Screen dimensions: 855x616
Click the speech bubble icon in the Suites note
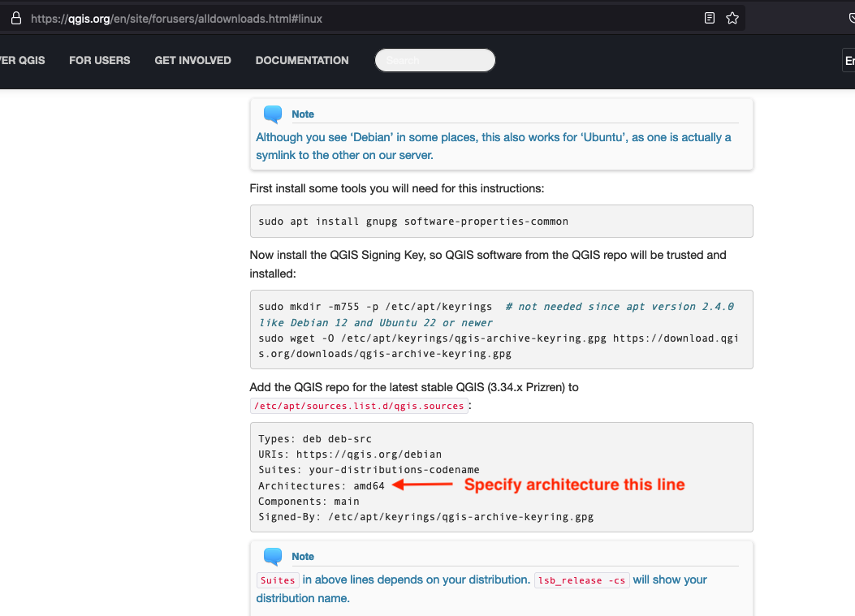coord(273,557)
